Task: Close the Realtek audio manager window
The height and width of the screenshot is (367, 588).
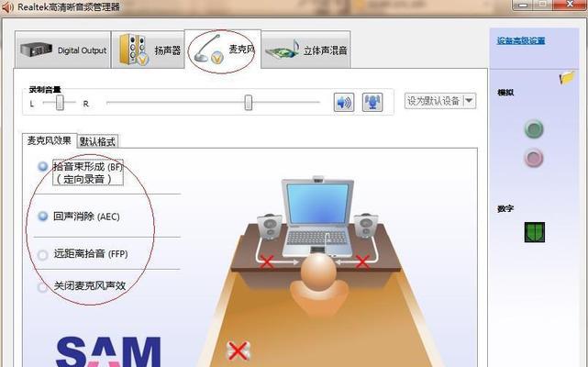Action: coord(570,5)
